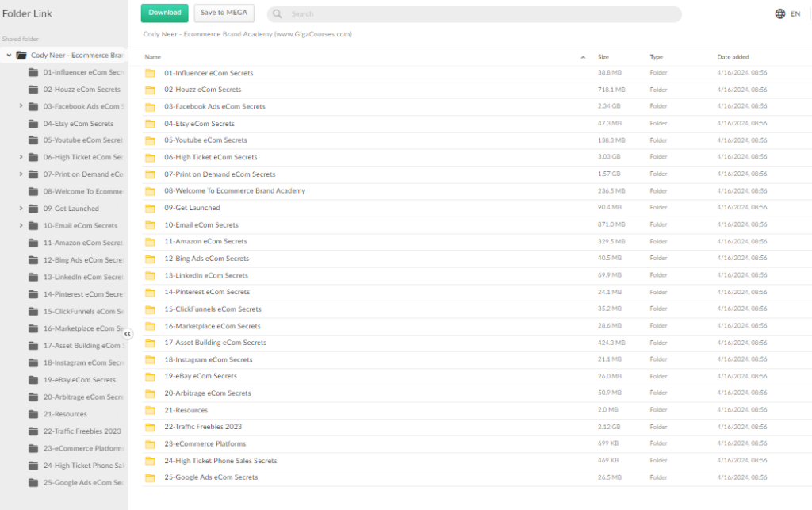Click into the Search input field
The height and width of the screenshot is (510, 812).
pyautogui.click(x=476, y=14)
